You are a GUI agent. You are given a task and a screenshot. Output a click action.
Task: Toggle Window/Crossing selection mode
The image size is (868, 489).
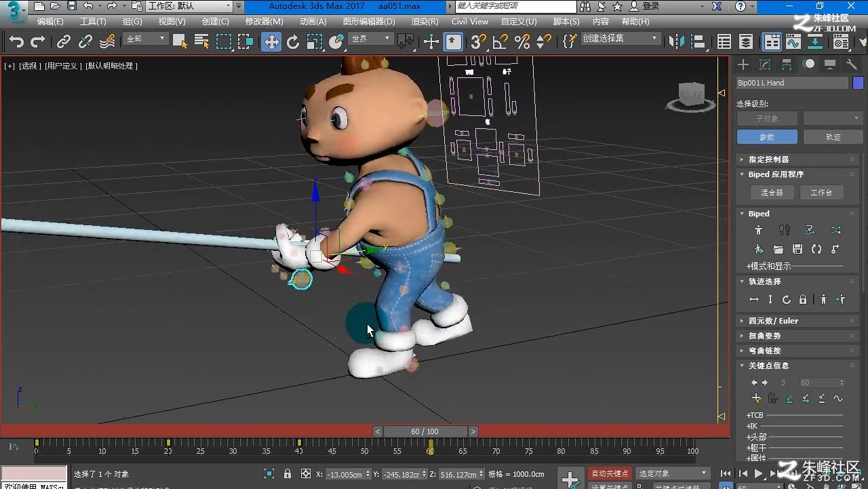[x=245, y=42]
